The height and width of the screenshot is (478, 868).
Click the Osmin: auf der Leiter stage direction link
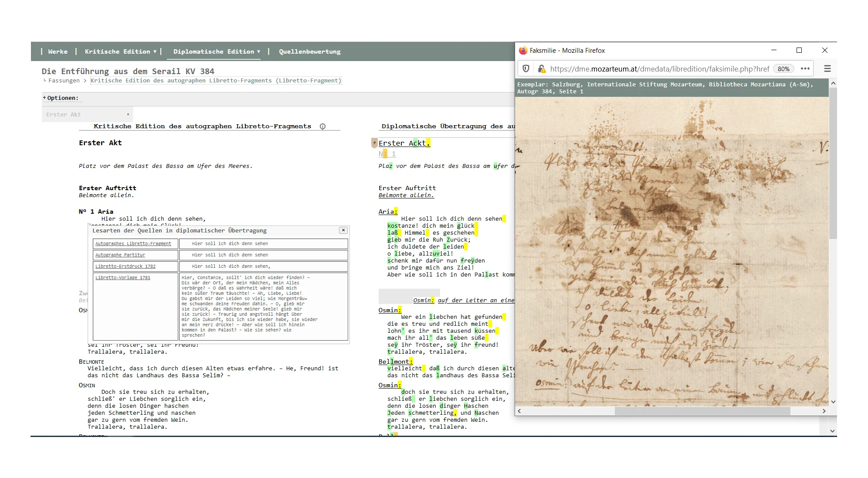point(464,300)
